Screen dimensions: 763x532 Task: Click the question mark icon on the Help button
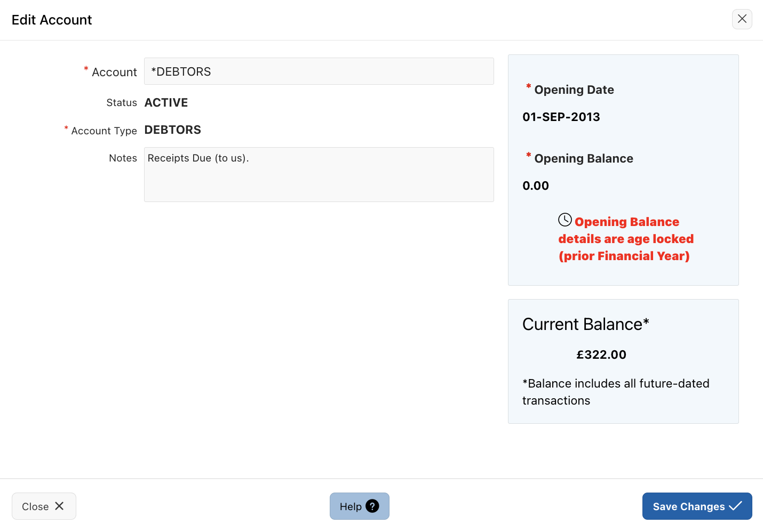(372, 506)
